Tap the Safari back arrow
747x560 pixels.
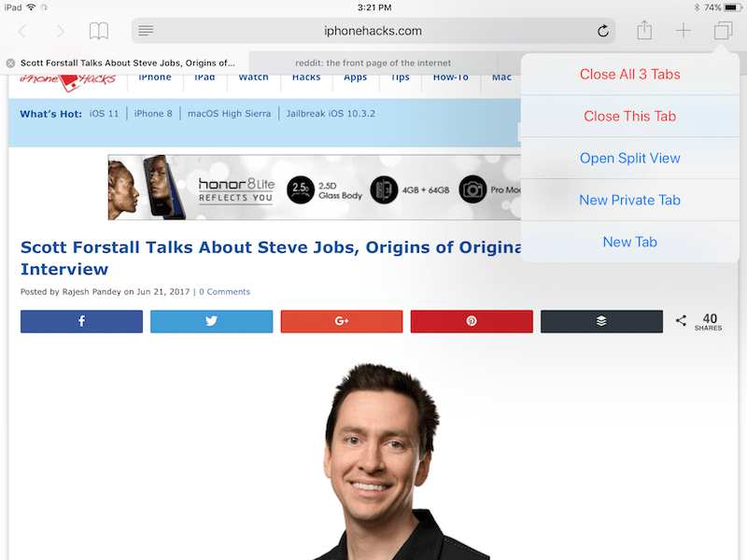point(23,32)
